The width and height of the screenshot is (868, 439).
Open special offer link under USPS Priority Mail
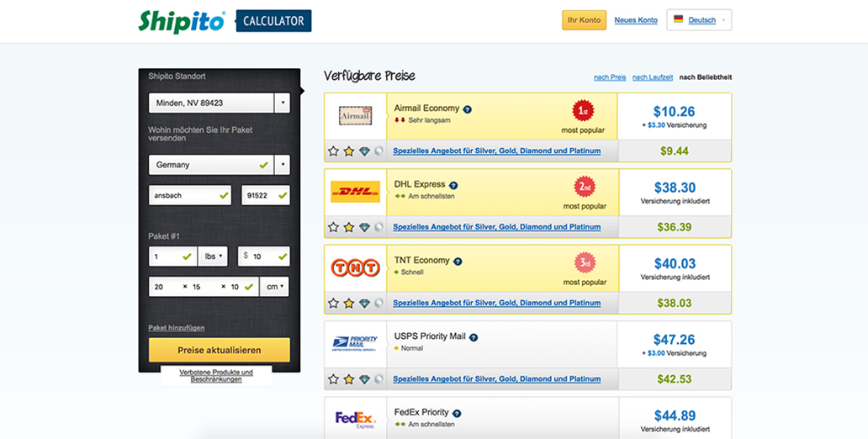[496, 379]
